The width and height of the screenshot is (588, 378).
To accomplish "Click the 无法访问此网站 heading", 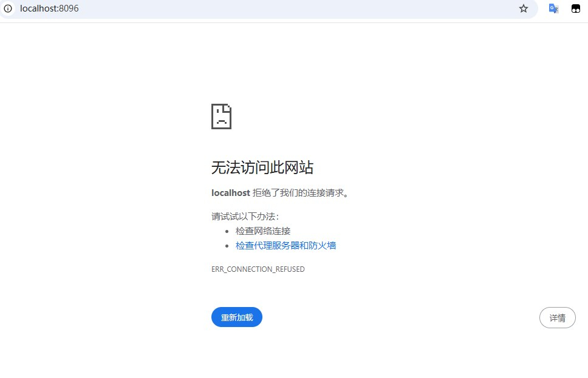I will coord(262,167).
